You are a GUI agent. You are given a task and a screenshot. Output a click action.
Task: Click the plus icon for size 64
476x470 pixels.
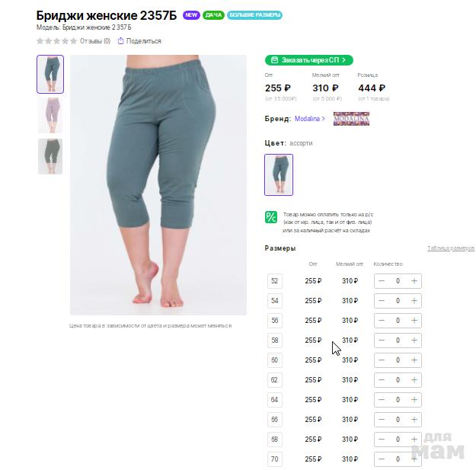pyautogui.click(x=414, y=400)
